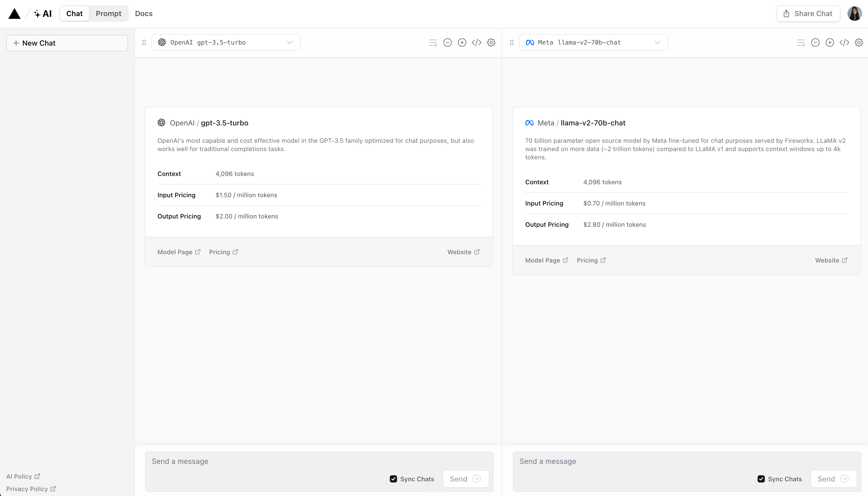Viewport: 868px width, 496px height.
Task: Add a model panel next to llama-v2-70b-chat
Action: pyautogui.click(x=830, y=42)
